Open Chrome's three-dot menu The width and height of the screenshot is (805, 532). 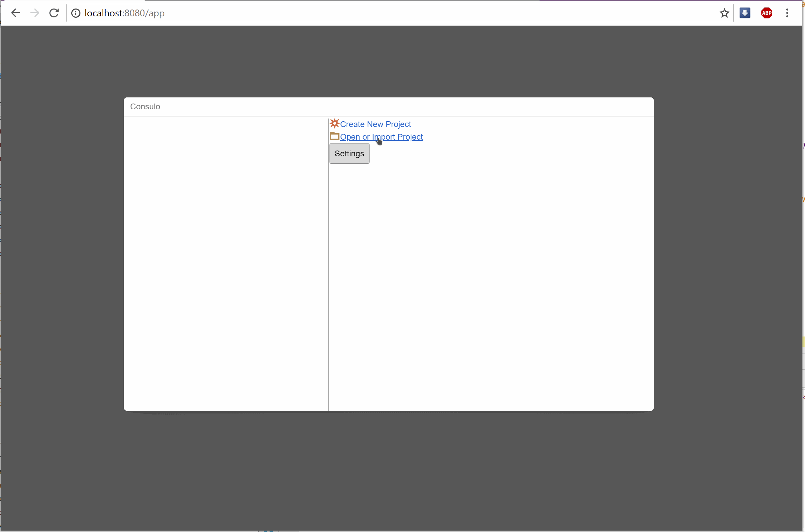(x=787, y=13)
